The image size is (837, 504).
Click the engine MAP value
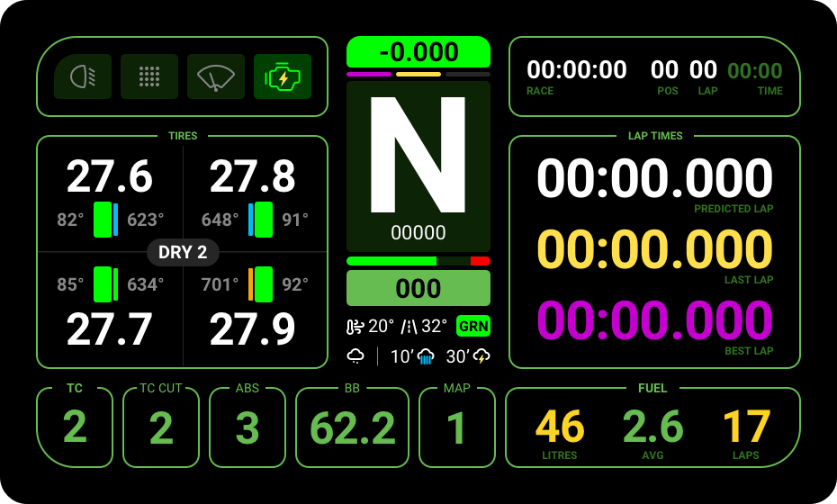tap(457, 427)
